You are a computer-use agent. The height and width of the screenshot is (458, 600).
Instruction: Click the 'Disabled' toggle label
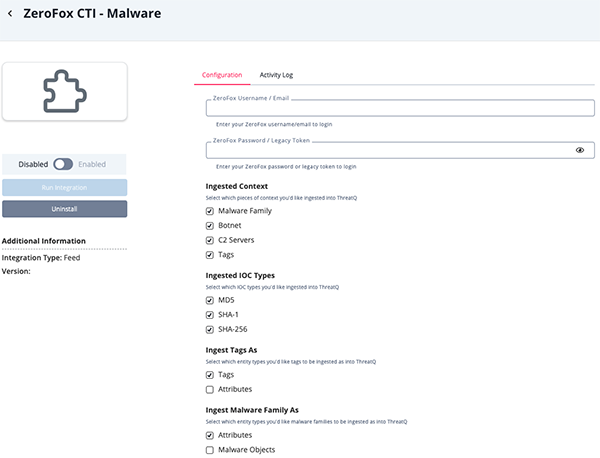(x=33, y=164)
